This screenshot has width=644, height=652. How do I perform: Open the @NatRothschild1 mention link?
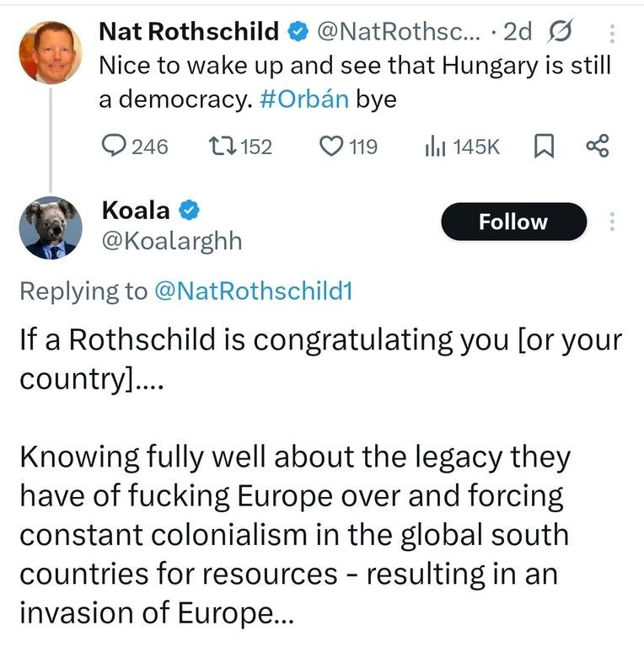(x=253, y=291)
